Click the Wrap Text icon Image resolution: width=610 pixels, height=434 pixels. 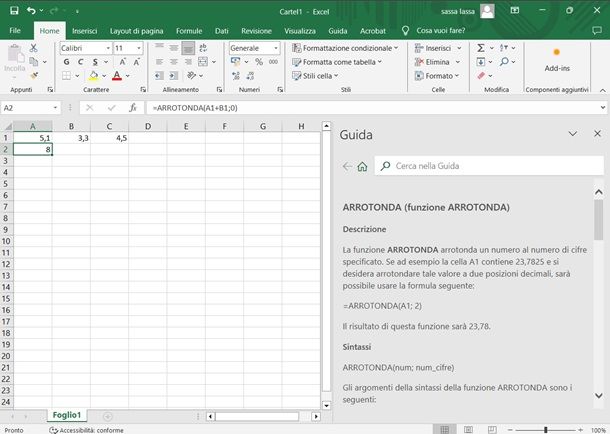[203, 48]
